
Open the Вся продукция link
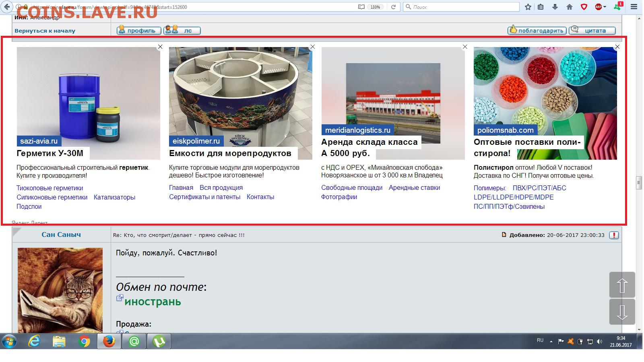[x=221, y=187]
